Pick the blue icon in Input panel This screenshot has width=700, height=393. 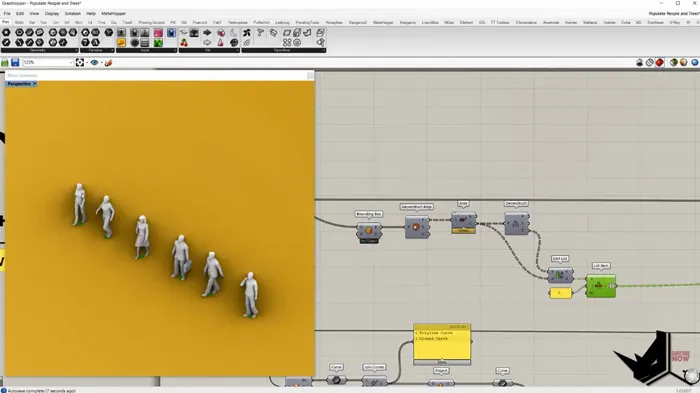(171, 33)
